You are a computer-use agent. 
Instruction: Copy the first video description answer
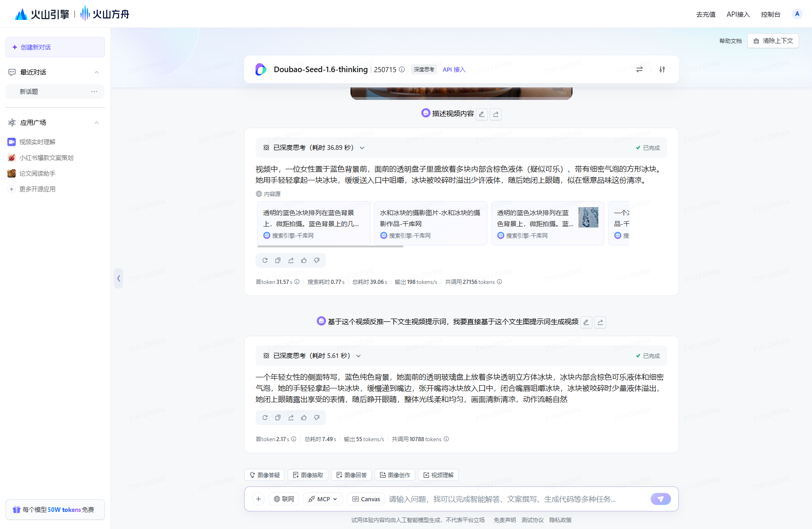(278, 260)
